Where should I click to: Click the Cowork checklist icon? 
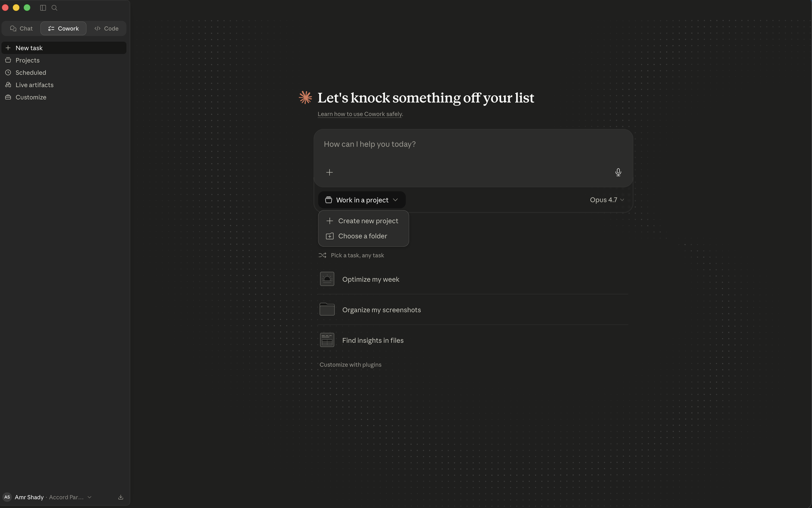click(x=51, y=29)
